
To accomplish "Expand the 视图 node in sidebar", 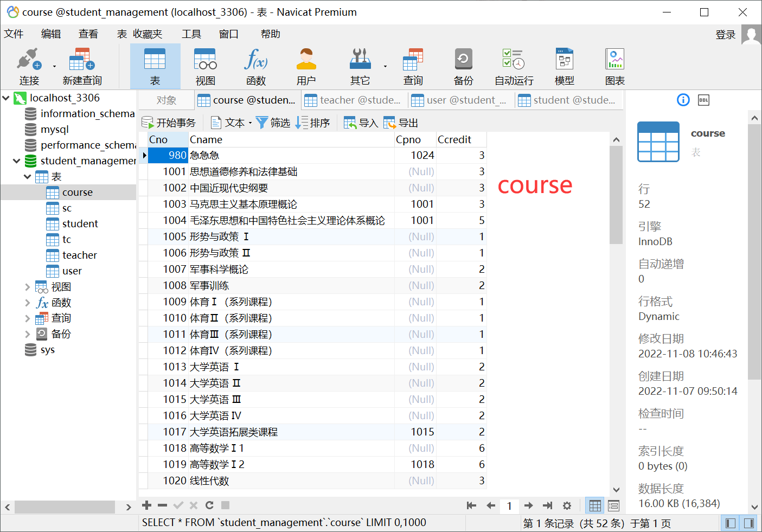I will [28, 286].
